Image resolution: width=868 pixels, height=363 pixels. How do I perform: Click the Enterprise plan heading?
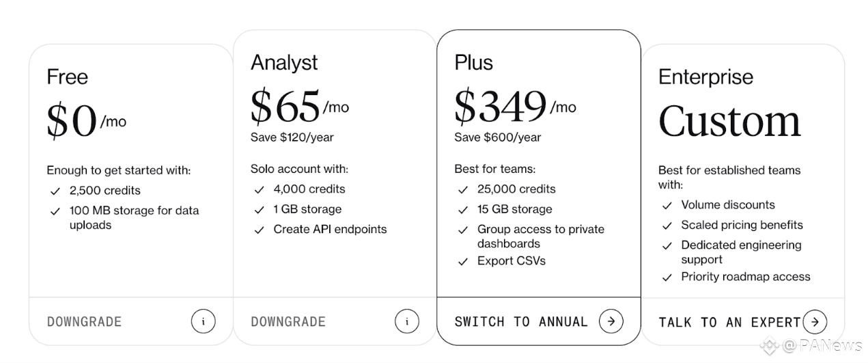tap(705, 77)
